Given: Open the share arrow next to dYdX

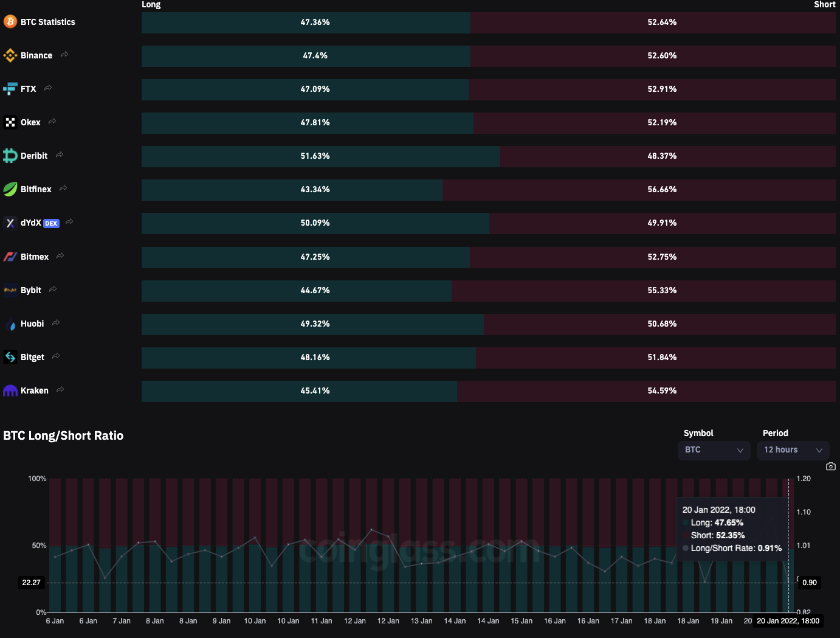Looking at the screenshot, I should [69, 222].
